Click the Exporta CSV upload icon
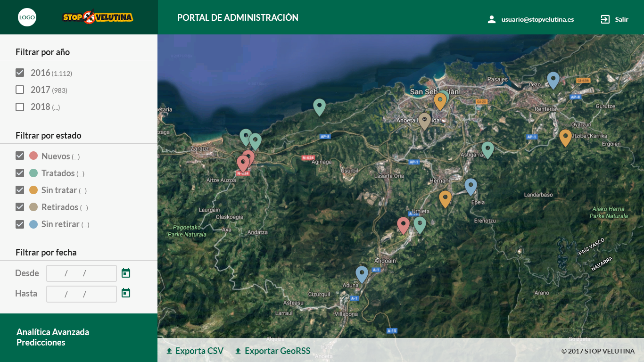Image resolution: width=644 pixels, height=362 pixels. click(x=169, y=351)
